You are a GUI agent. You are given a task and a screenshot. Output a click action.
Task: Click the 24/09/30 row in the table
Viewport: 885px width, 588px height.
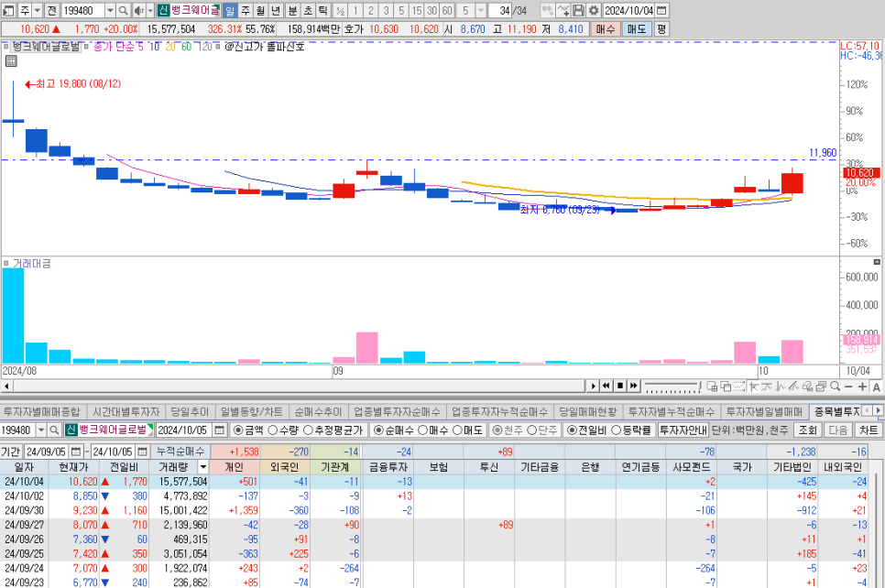click(x=433, y=510)
